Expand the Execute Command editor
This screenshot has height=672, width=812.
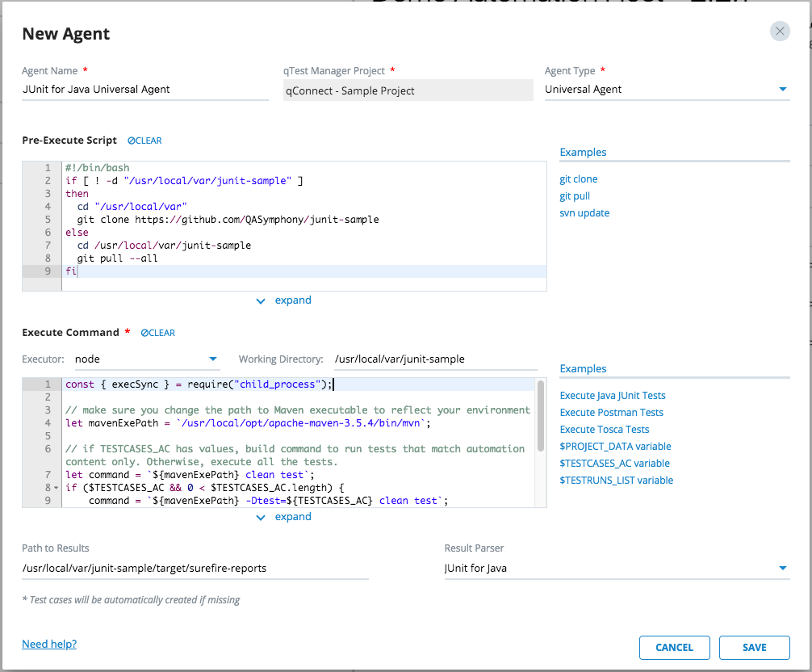point(284,517)
